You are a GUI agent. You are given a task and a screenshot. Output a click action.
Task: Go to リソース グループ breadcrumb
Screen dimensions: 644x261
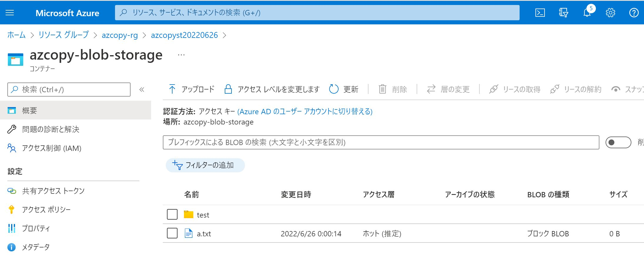tap(63, 35)
